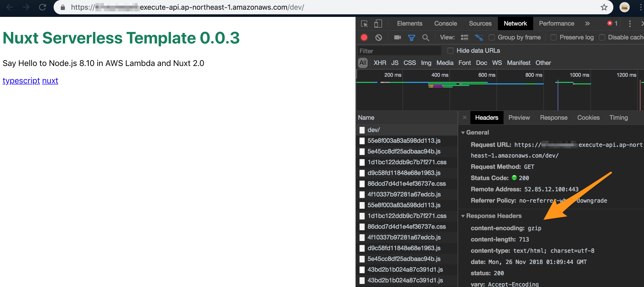
Task: Open the overflow chevron for more DevTools panels
Action: 588,24
